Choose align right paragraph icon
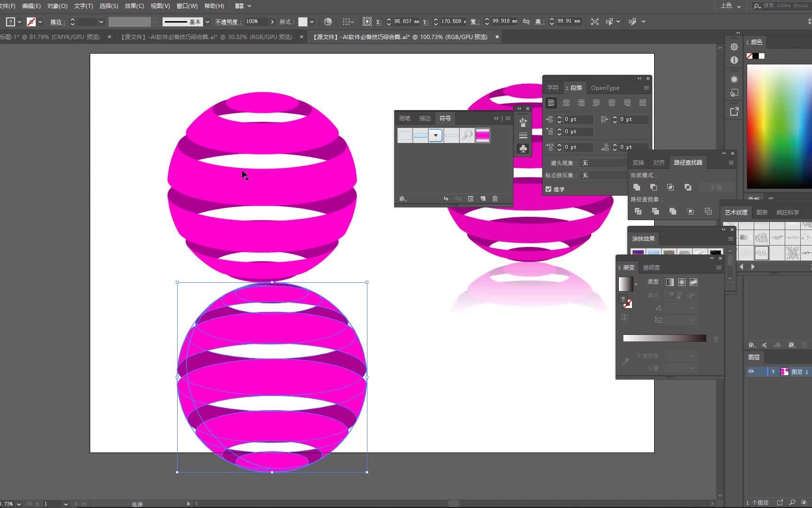Screen dimensions: 812x508 coord(581,103)
